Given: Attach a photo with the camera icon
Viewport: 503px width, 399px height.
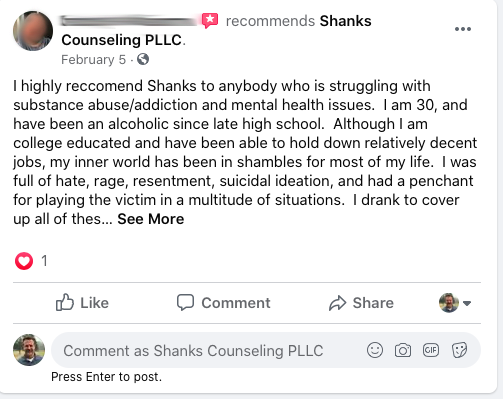Looking at the screenshot, I should click(x=403, y=350).
